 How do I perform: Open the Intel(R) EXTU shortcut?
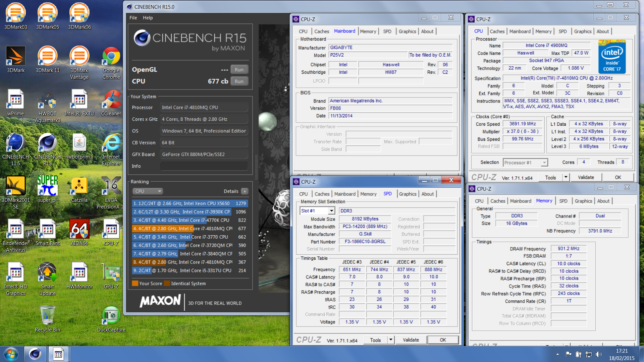point(79,103)
